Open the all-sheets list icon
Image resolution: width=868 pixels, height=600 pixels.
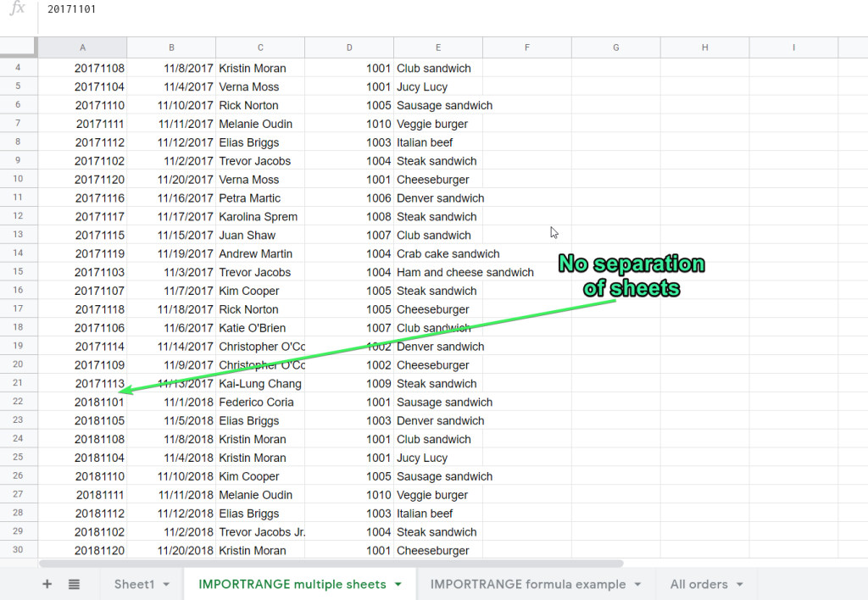pos(75,584)
